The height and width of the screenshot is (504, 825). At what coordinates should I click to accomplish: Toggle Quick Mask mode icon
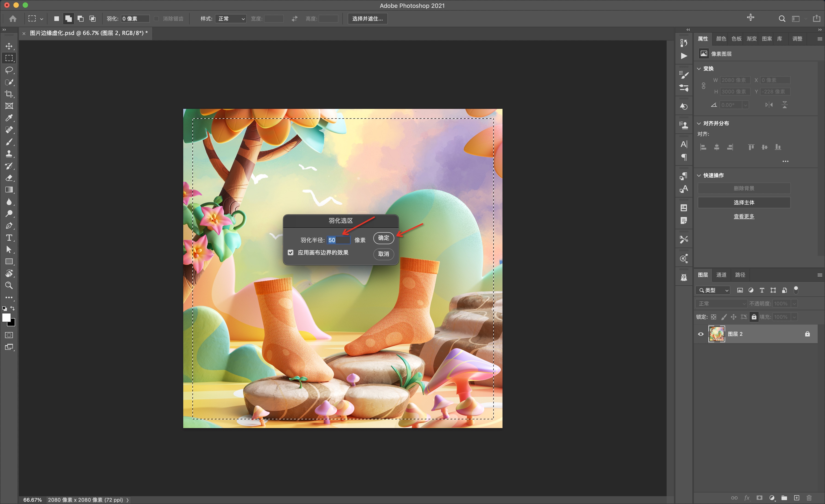coord(9,335)
